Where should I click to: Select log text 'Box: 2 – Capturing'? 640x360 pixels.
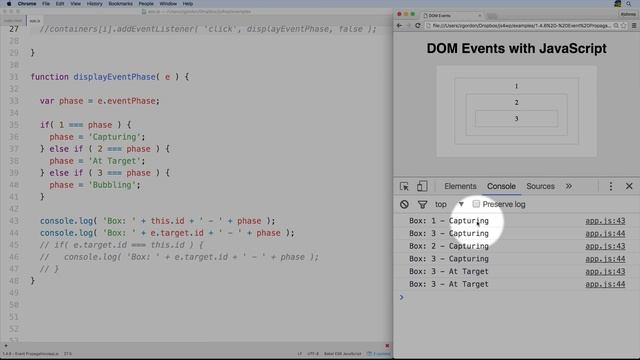click(x=449, y=246)
